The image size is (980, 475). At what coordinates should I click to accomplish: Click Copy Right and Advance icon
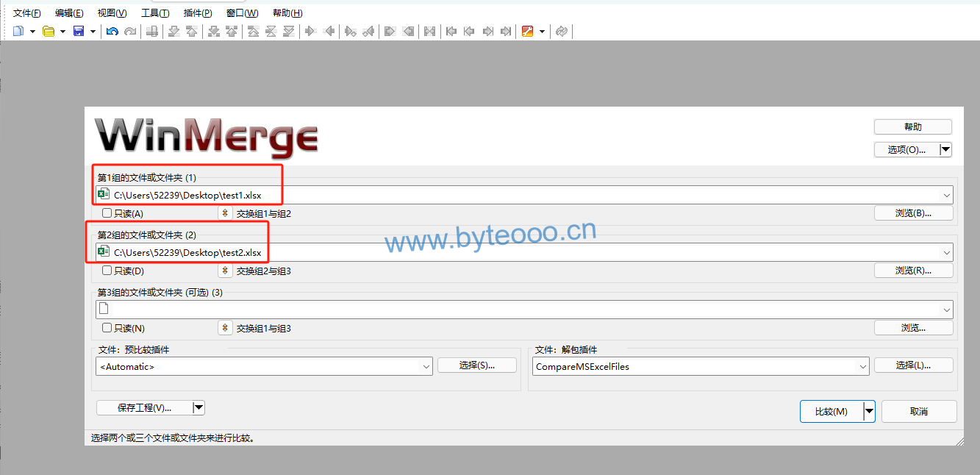[x=351, y=31]
